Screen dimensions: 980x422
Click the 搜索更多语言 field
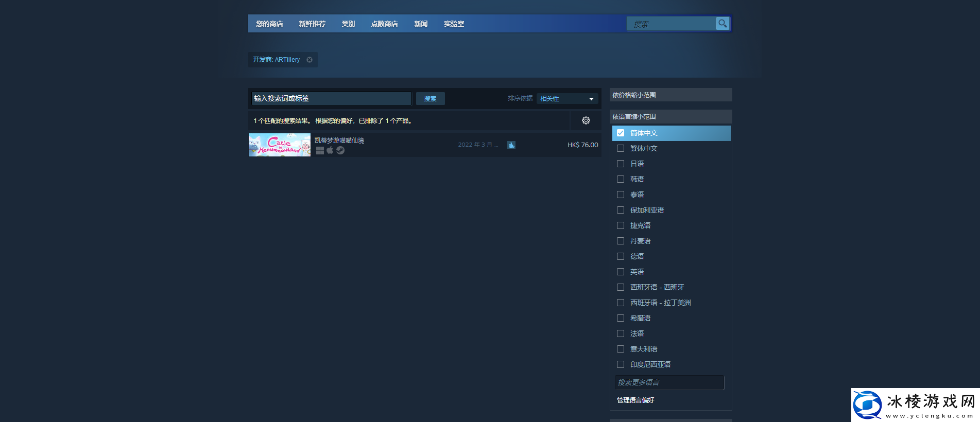pyautogui.click(x=669, y=382)
